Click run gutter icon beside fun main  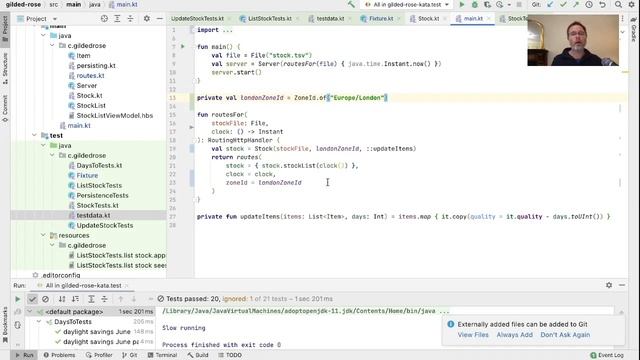tap(182, 47)
